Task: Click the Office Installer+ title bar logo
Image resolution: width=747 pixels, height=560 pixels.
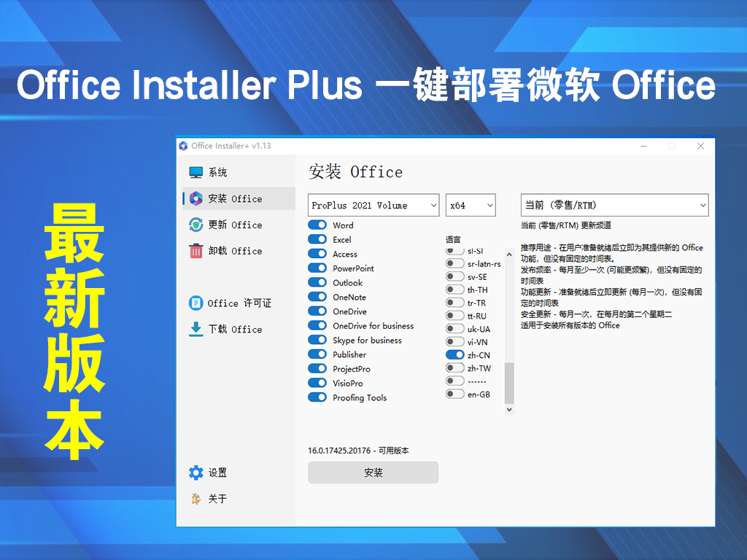Action: point(183,146)
